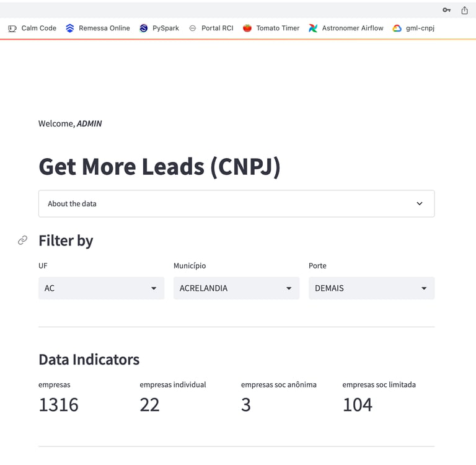The image size is (476, 465).
Task: Click the UF field label
Action: click(x=43, y=266)
